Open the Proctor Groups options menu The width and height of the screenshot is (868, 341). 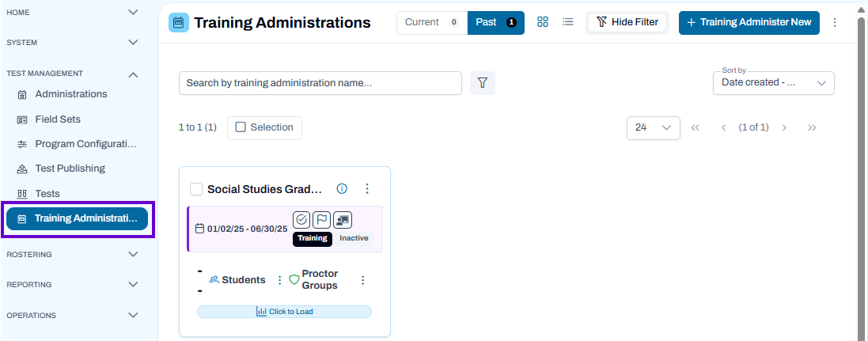tap(362, 280)
